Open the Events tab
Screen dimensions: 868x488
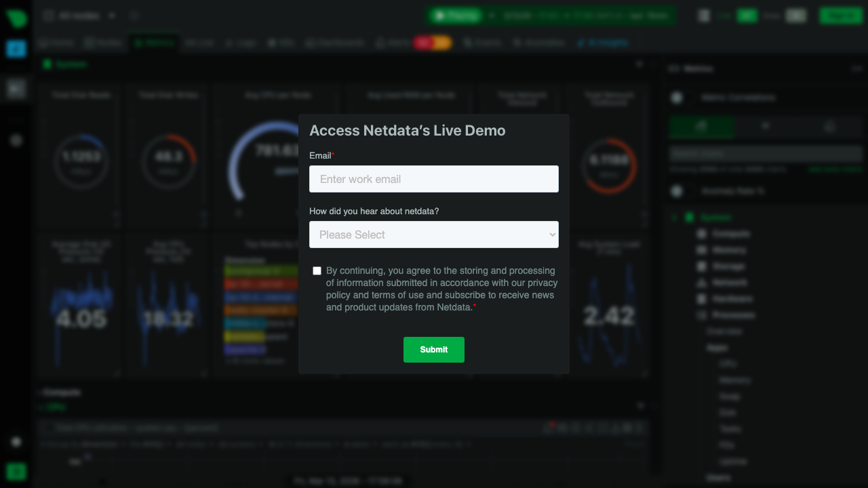tap(483, 42)
